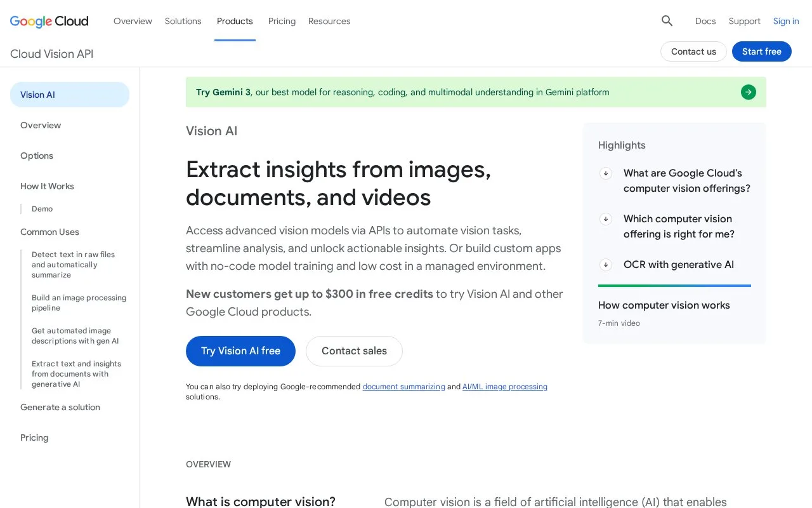Click the 7-min video label
The image size is (812, 508).
point(619,323)
